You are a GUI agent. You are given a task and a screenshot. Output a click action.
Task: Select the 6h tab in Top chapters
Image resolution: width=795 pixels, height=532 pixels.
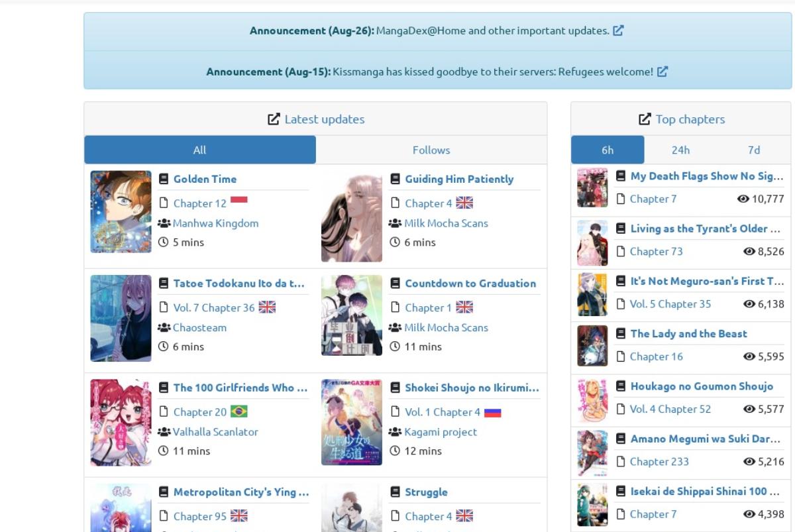tap(608, 150)
